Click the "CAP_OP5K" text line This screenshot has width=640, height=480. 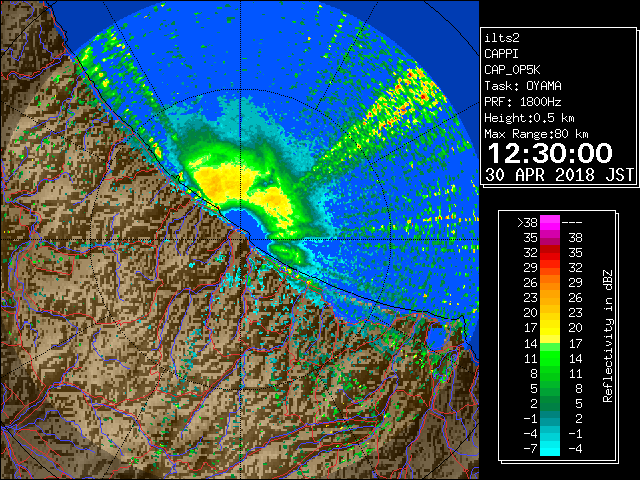(x=512, y=70)
